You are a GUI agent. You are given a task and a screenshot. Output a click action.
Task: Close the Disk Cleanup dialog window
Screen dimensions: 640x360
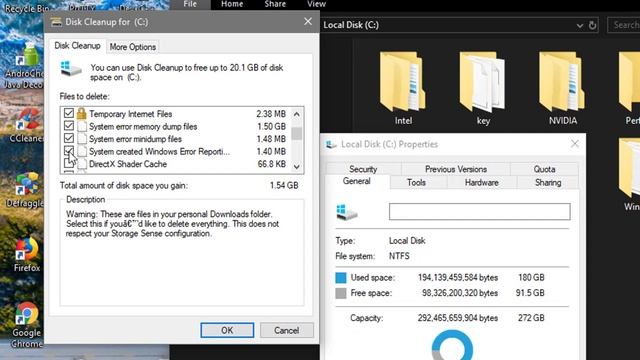pos(308,21)
